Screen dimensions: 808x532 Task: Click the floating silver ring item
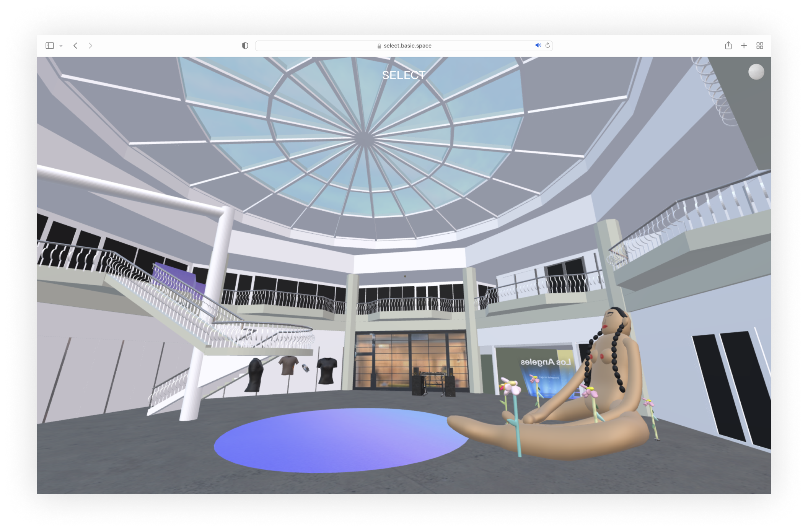(x=305, y=368)
